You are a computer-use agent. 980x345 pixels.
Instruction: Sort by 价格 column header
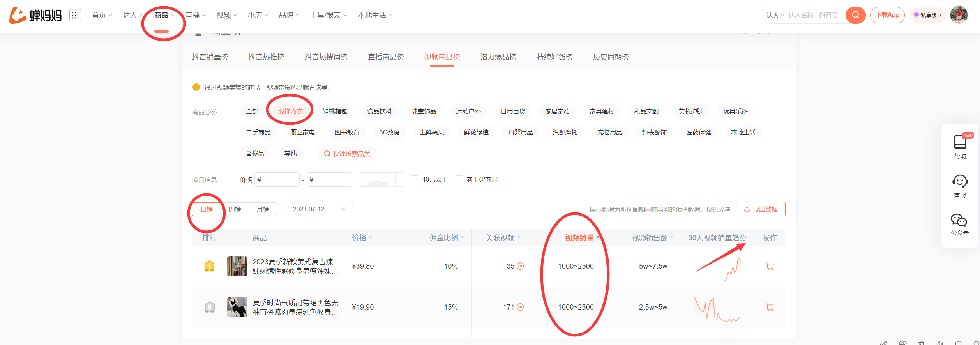[x=362, y=238]
